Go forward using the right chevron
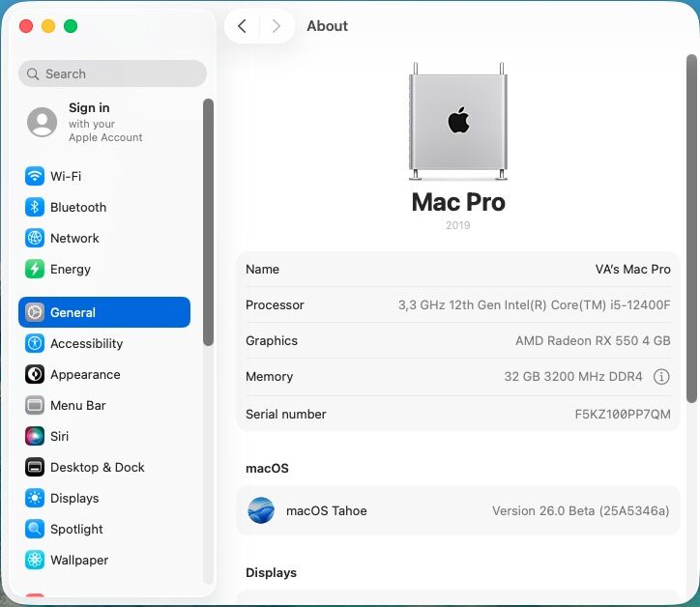This screenshot has width=700, height=607. click(x=277, y=26)
